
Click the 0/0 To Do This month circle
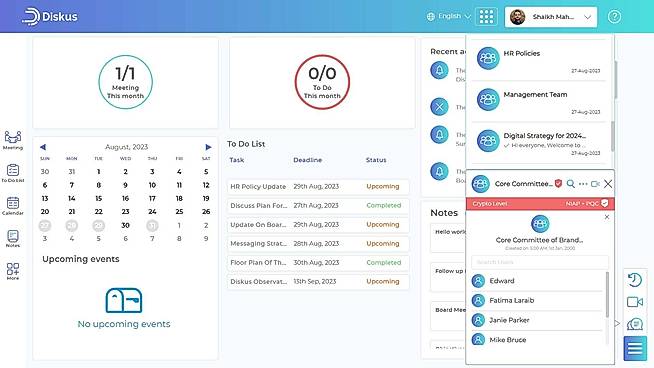tap(322, 82)
